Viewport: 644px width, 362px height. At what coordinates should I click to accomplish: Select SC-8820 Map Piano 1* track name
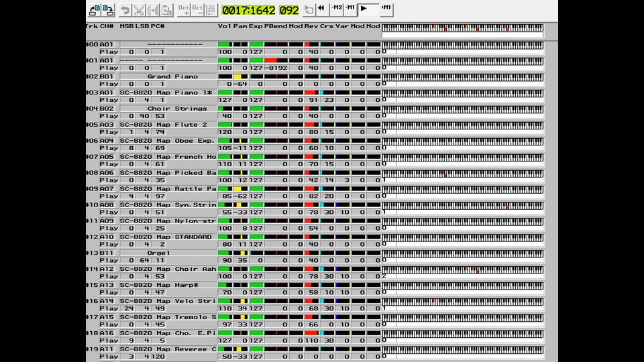click(x=168, y=93)
